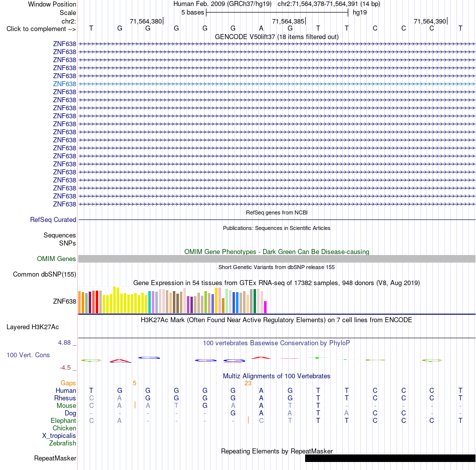
Task: Click the Sequences publications track label
Action: click(x=60, y=236)
